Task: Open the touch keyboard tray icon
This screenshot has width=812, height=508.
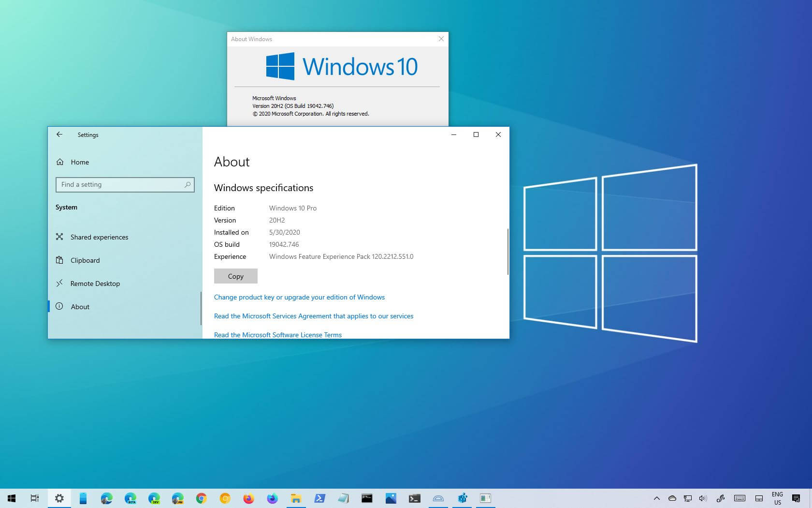Action: (739, 498)
